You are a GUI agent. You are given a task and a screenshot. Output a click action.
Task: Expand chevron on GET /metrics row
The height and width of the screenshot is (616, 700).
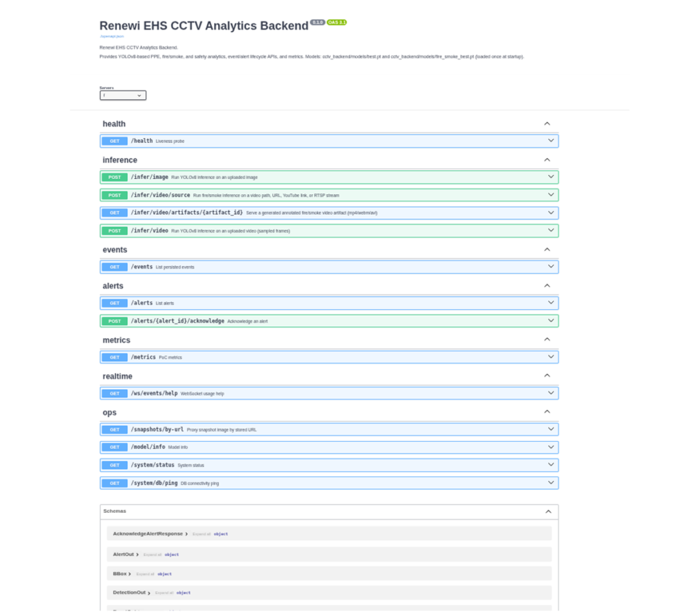coord(551,357)
